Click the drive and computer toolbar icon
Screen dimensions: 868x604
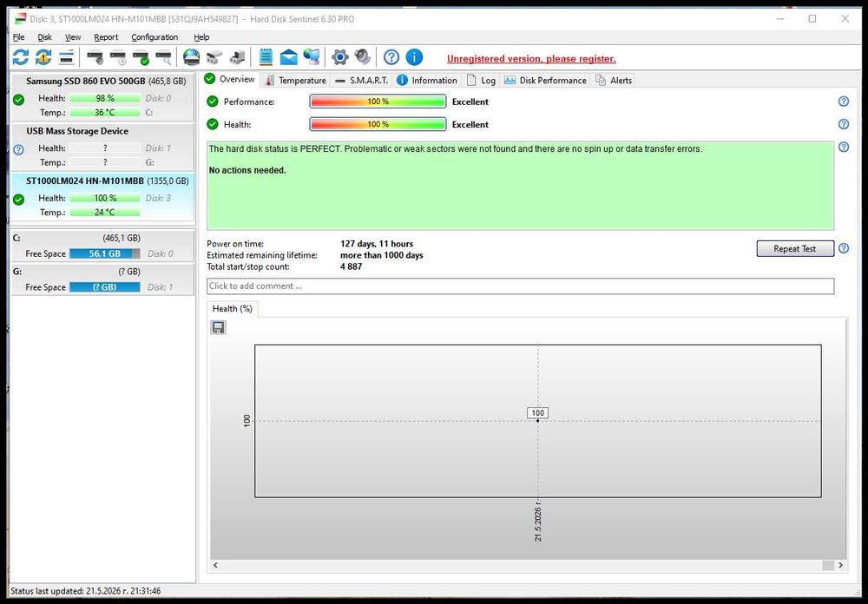pos(237,57)
